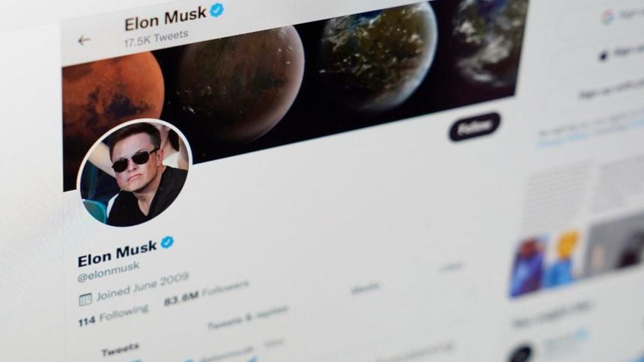
Task: Follow the Elon Musk account
Action: [x=474, y=127]
